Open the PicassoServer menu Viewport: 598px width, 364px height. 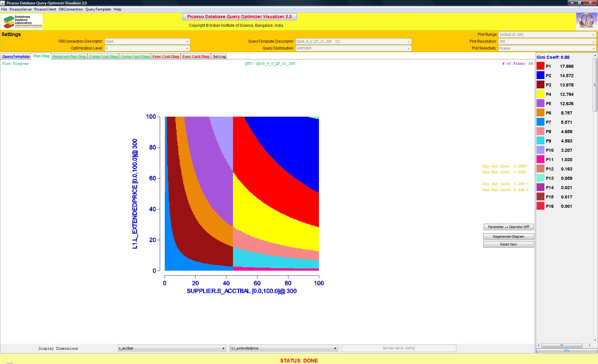[21, 9]
